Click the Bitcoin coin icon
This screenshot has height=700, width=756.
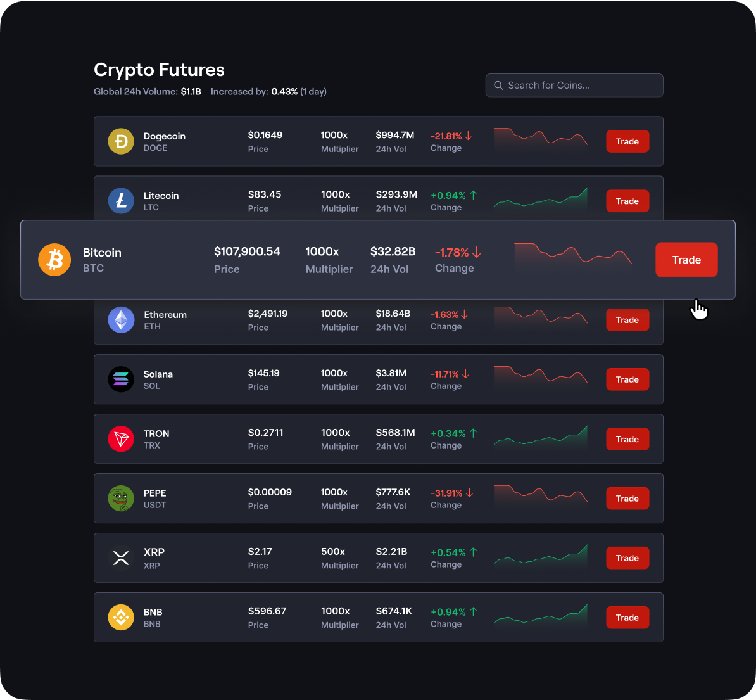point(54,260)
